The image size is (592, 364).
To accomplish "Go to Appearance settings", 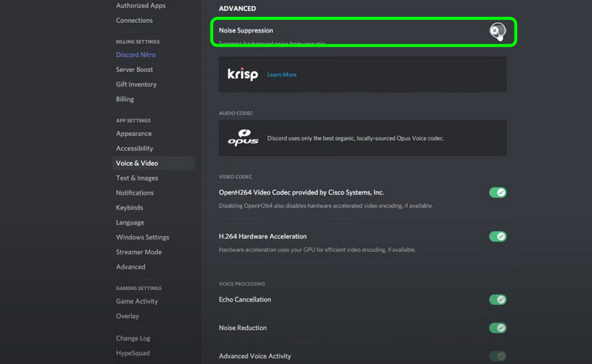I will tap(133, 134).
